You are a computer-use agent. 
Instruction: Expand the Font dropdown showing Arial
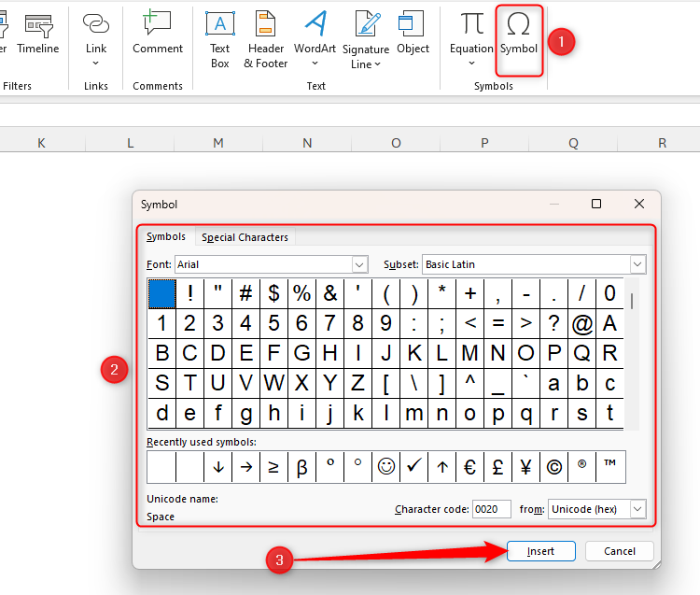click(359, 265)
